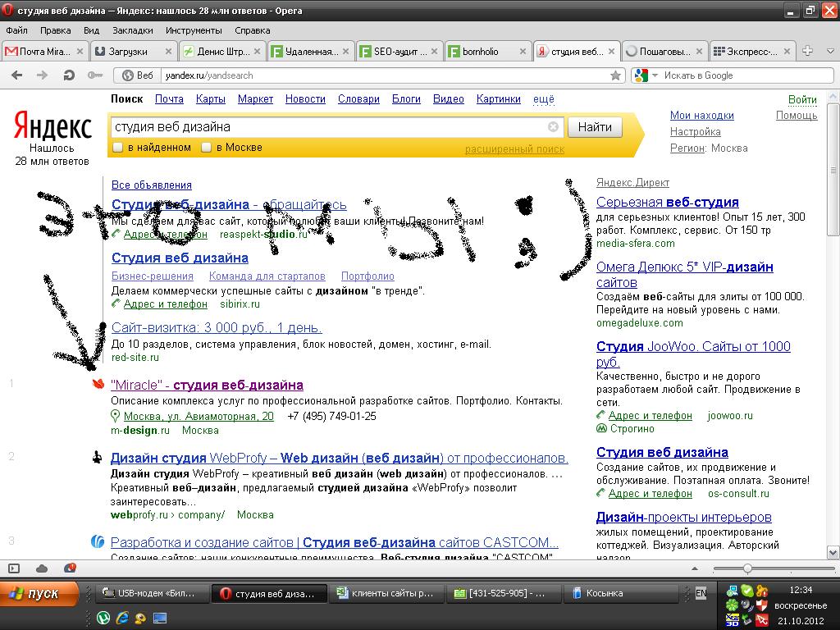840x630 pixels.
Task: Clear the Yandex search query text
Action: [x=553, y=127]
